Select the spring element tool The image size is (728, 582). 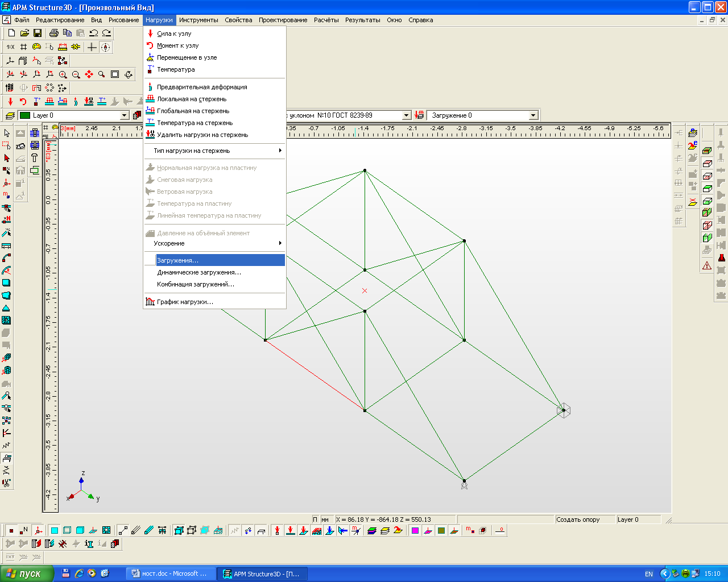click(x=7, y=446)
